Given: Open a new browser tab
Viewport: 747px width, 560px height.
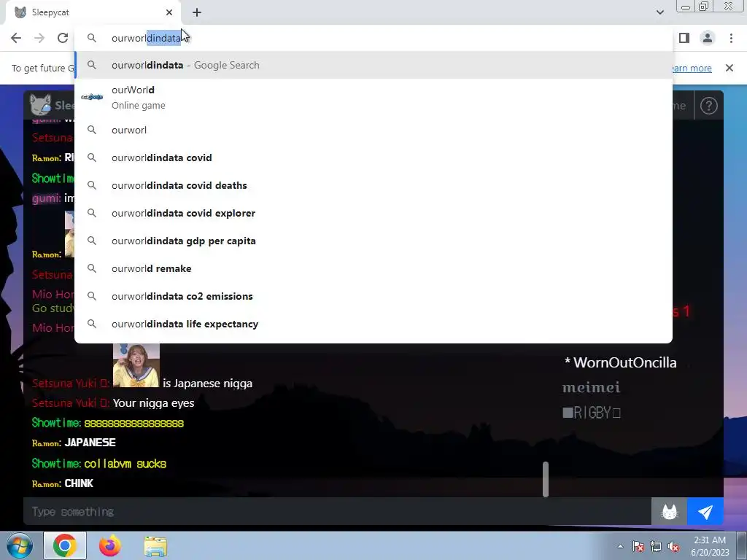Looking at the screenshot, I should (197, 12).
